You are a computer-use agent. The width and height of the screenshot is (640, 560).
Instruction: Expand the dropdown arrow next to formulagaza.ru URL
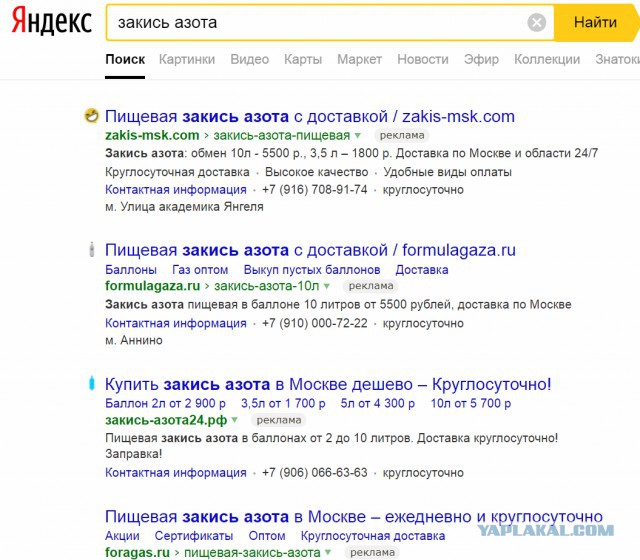point(327,286)
